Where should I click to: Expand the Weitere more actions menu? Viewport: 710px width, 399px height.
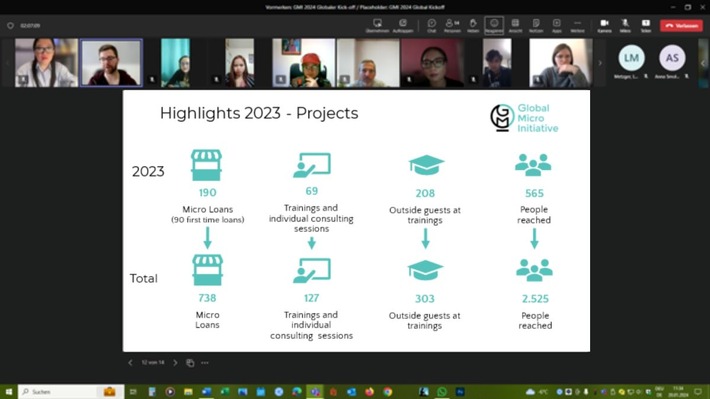click(x=577, y=25)
